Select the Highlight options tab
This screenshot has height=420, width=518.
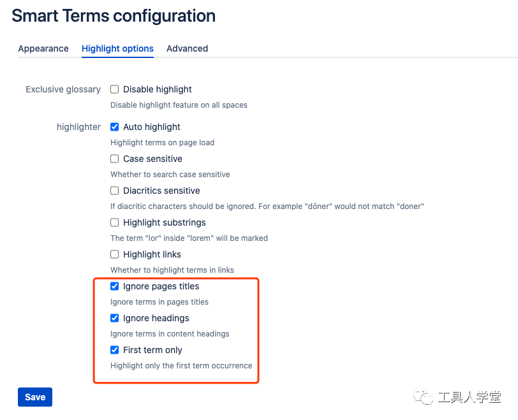(x=117, y=48)
